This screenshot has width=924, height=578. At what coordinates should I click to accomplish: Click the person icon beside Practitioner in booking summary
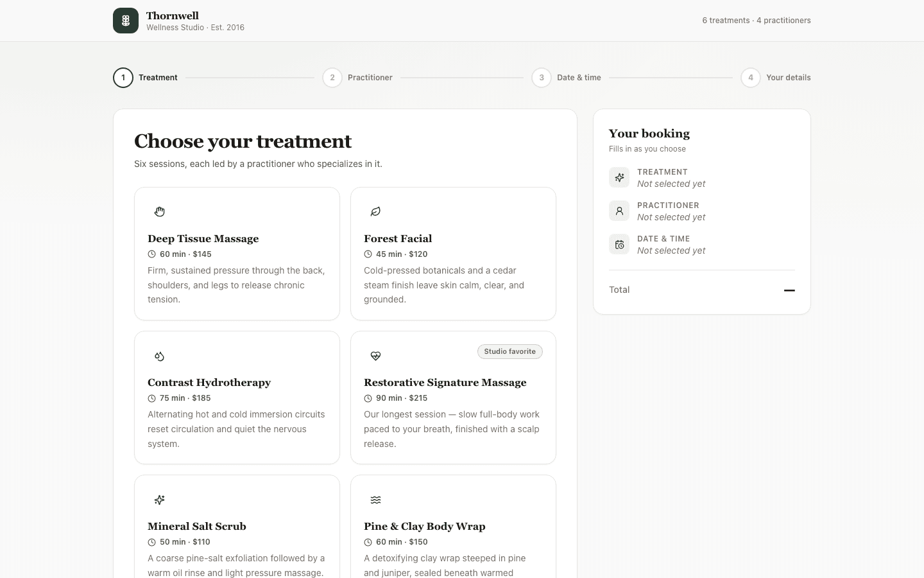coord(619,211)
